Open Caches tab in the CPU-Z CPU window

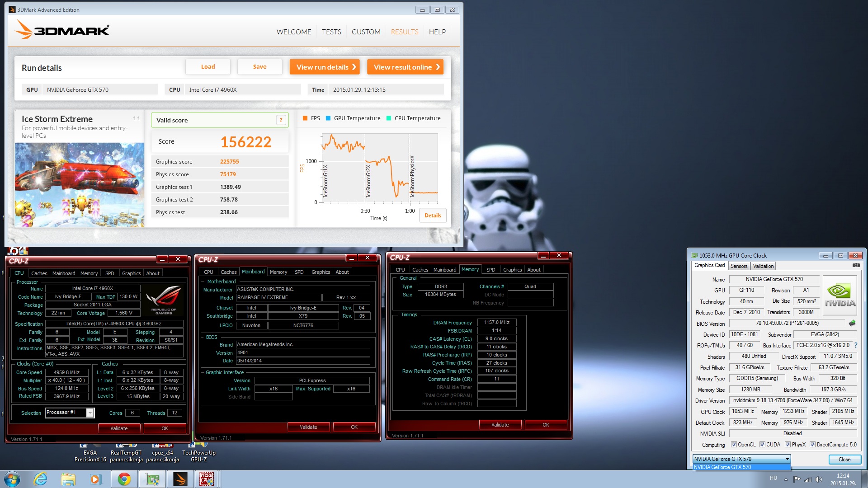(x=39, y=273)
